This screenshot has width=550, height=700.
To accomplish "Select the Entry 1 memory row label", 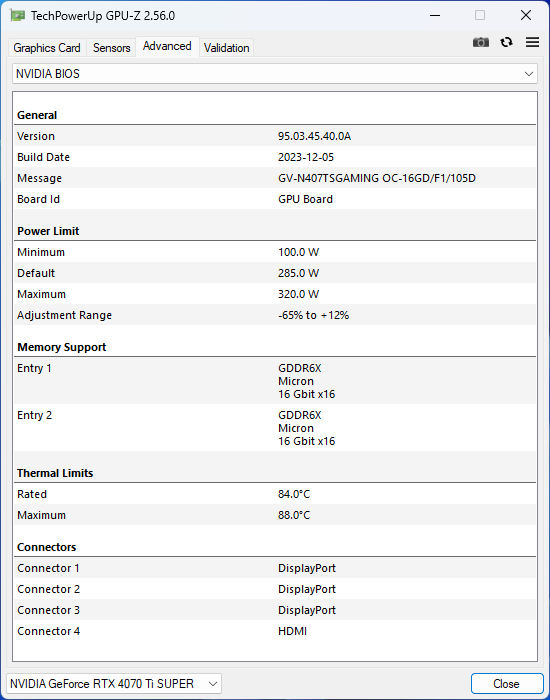I will tap(34, 368).
